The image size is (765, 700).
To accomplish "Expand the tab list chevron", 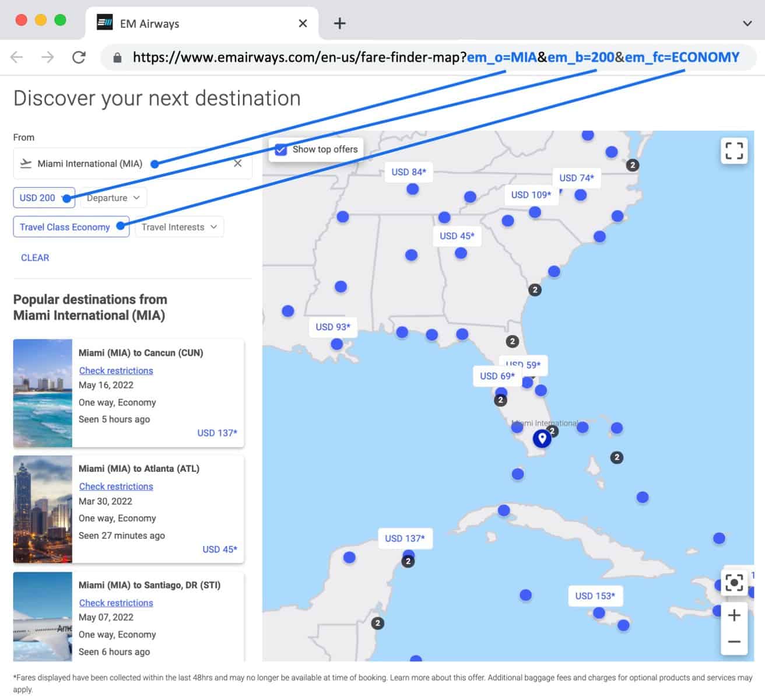I will tap(747, 24).
